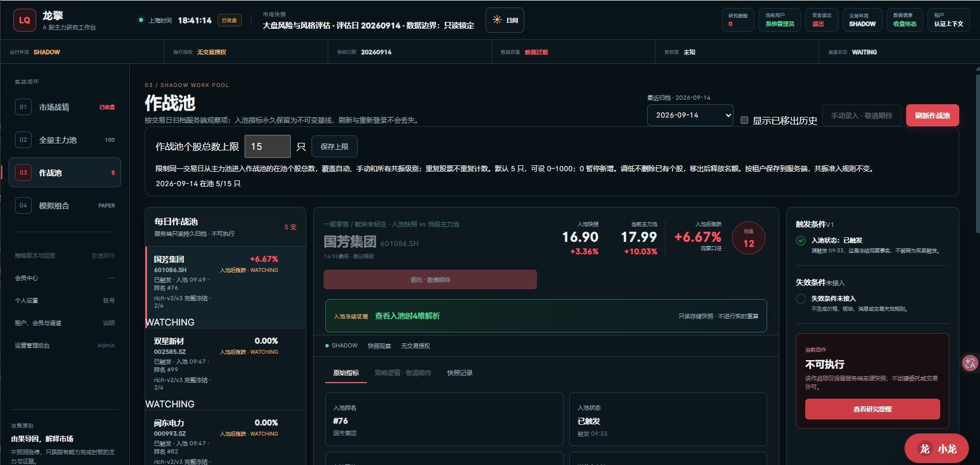This screenshot has width=980, height=465.
Task: Select the 闽东电力 stock card
Action: tap(226, 438)
